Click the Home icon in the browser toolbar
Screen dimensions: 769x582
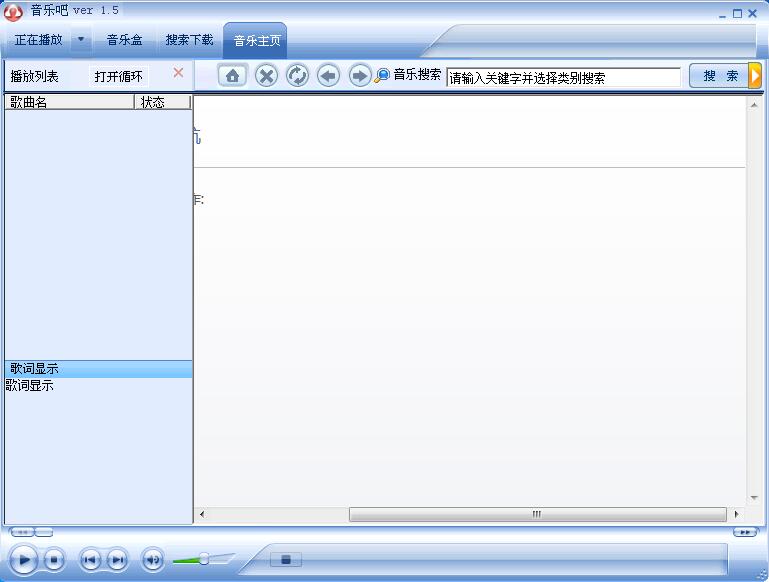(x=232, y=76)
